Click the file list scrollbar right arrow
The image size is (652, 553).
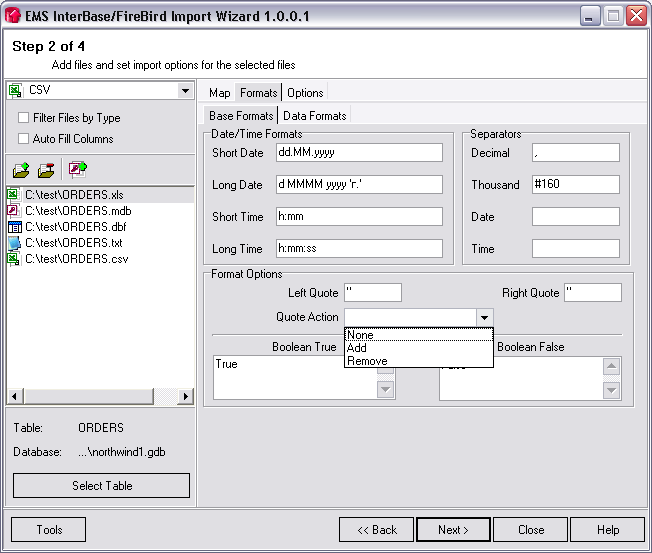[x=185, y=396]
